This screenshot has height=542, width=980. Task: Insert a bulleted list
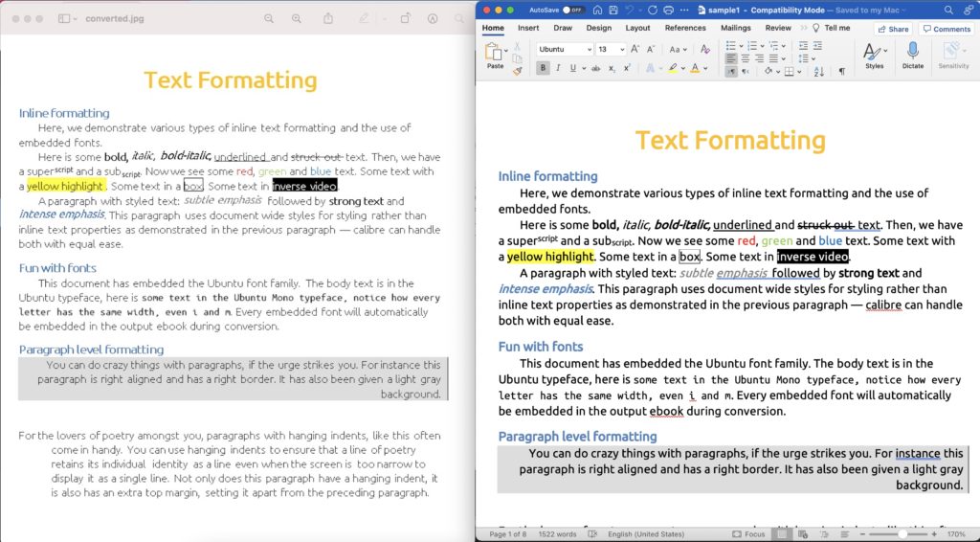pos(730,46)
